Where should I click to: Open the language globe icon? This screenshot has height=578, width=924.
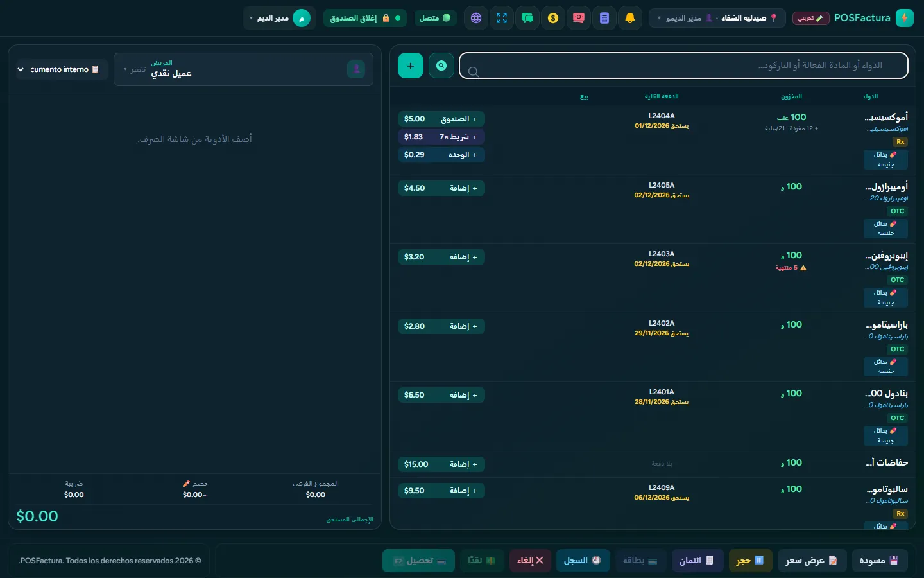[476, 18]
